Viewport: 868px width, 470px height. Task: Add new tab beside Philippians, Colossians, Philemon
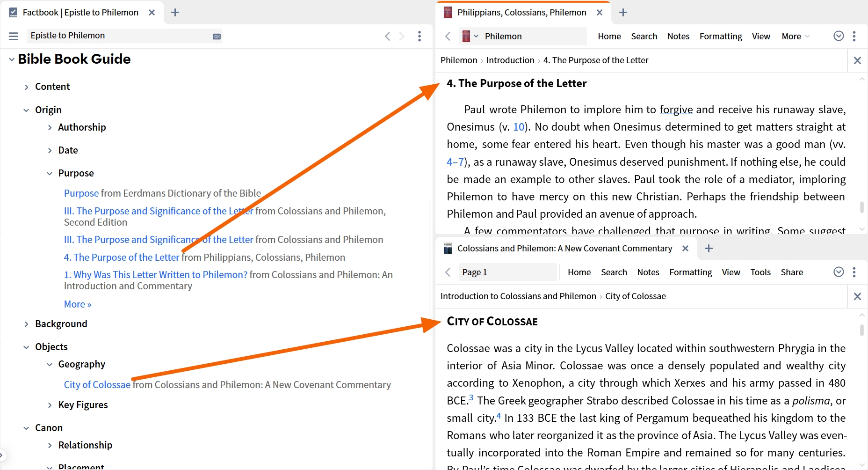pyautogui.click(x=623, y=13)
